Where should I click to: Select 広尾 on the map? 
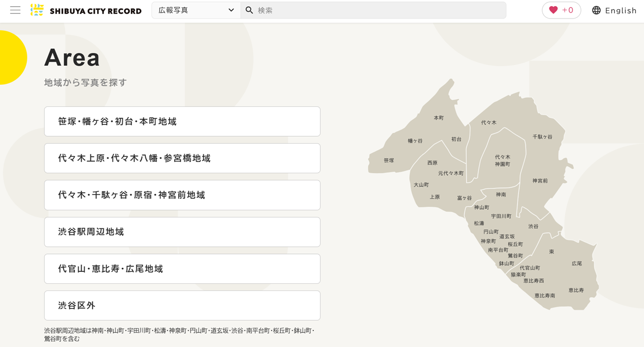point(577,264)
